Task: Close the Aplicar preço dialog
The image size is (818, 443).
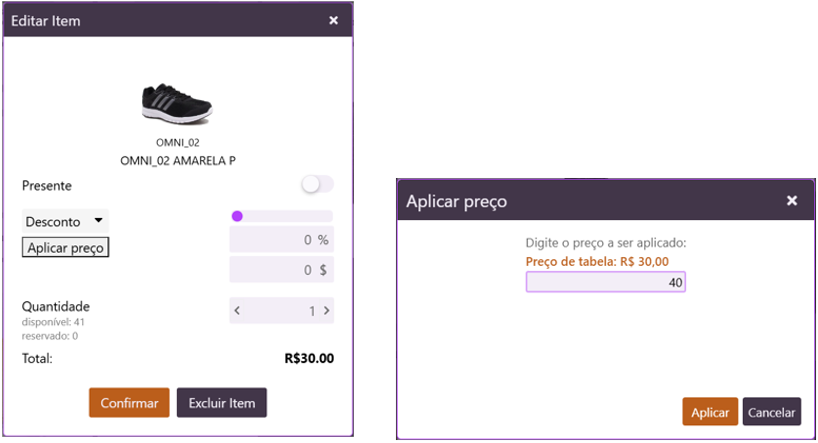Action: (792, 201)
